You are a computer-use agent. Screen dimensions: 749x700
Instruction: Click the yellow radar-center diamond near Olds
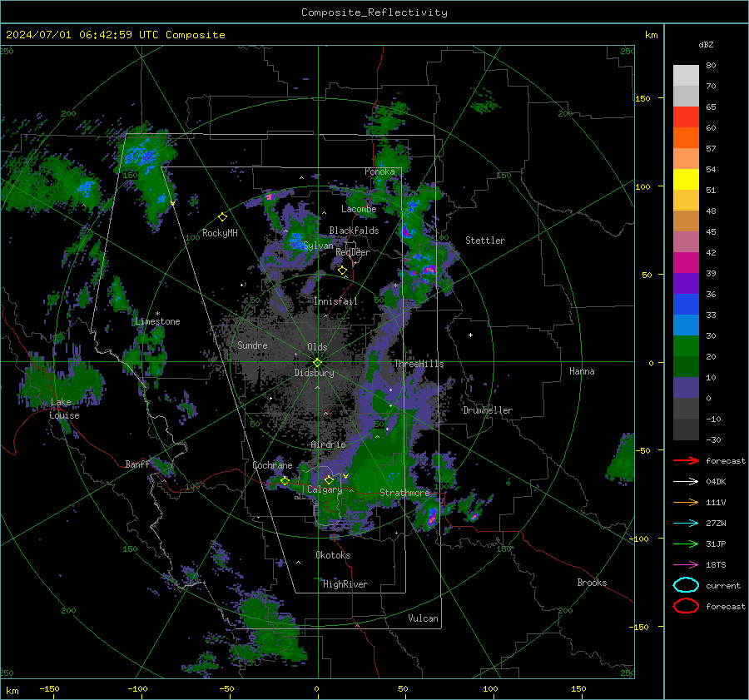[317, 363]
